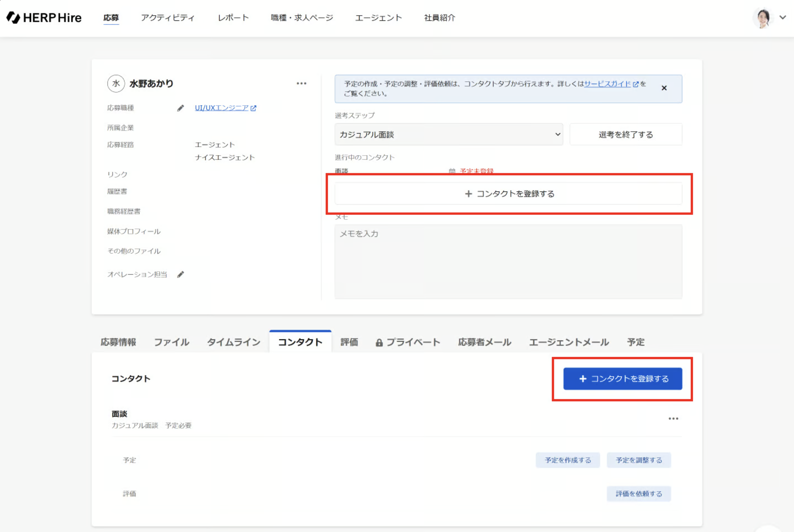The height and width of the screenshot is (532, 794).
Task: Click the blue コンタクトを登録する button
Action: point(623,378)
